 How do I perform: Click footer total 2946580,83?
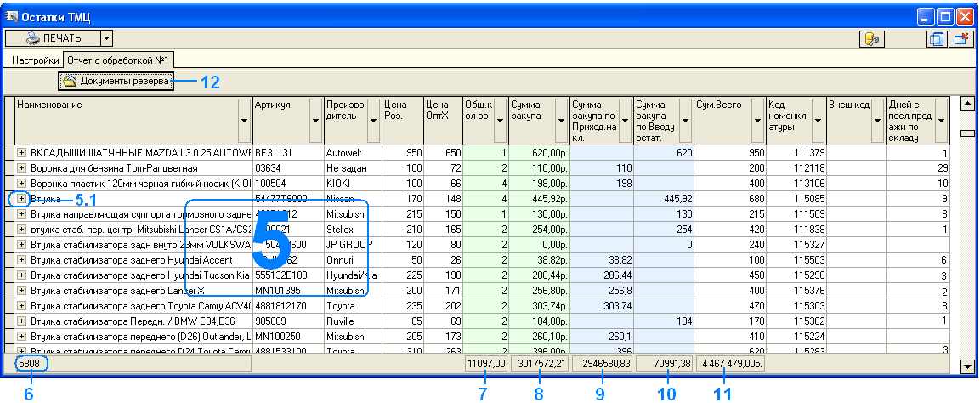pyautogui.click(x=602, y=364)
